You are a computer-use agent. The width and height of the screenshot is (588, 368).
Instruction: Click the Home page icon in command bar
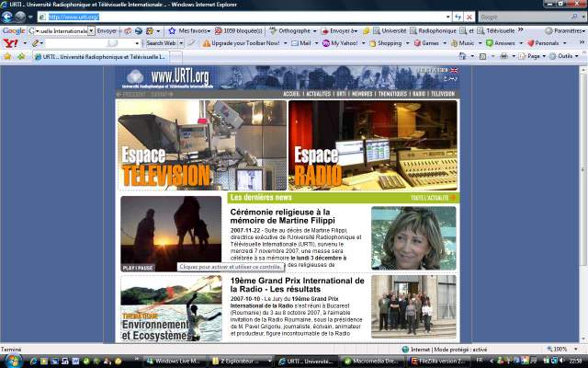463,56
